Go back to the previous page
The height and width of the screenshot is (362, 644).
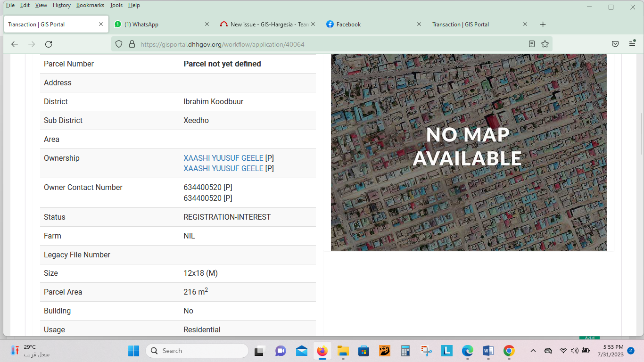pyautogui.click(x=15, y=44)
